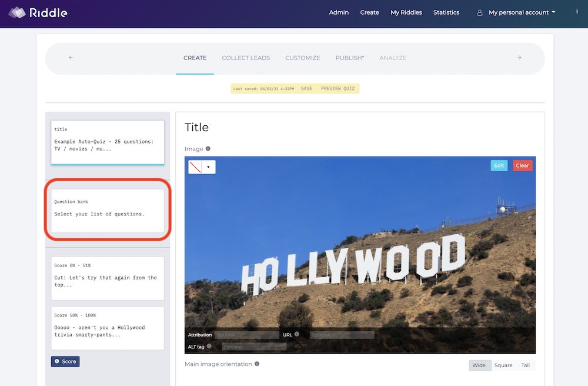
Task: Expand My personal account dropdown
Action: click(x=522, y=12)
